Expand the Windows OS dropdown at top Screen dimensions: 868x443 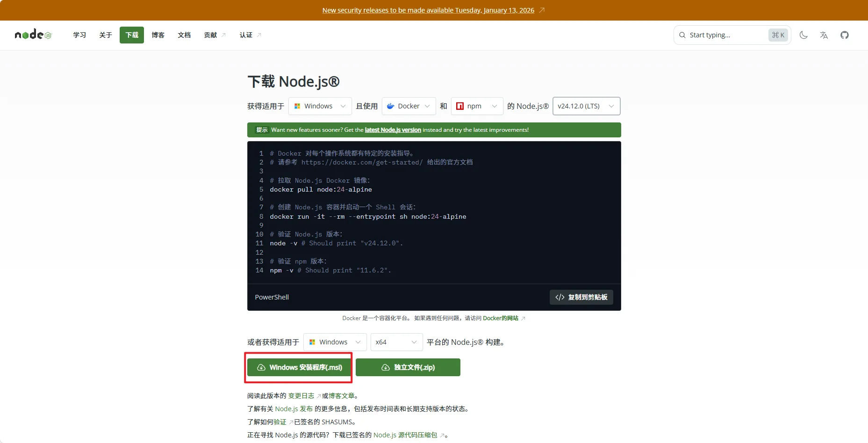point(320,106)
